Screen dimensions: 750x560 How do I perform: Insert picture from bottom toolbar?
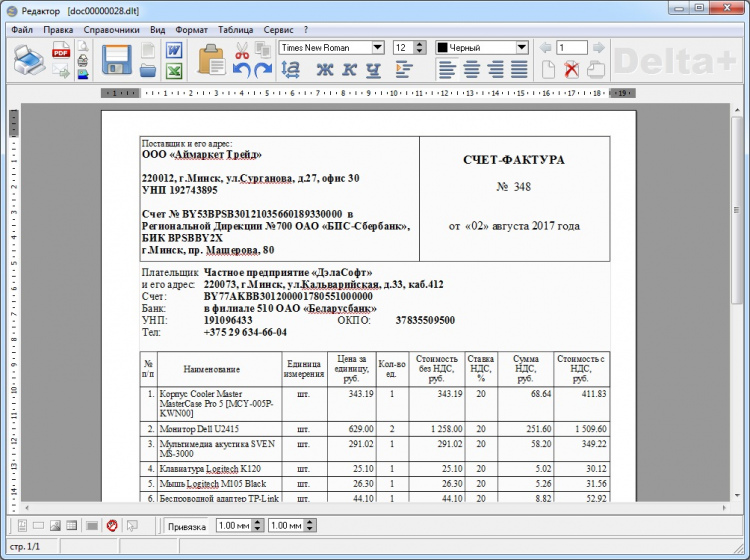click(x=55, y=526)
